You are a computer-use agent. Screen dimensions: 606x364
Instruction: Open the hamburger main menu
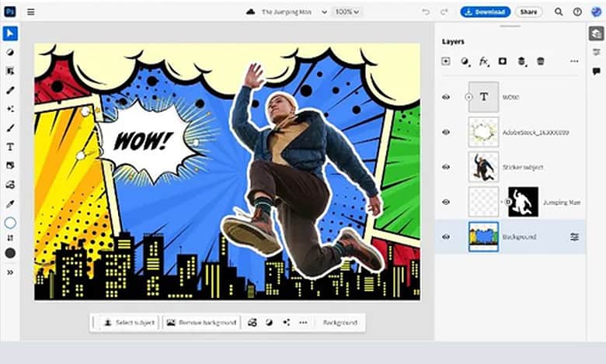point(30,12)
